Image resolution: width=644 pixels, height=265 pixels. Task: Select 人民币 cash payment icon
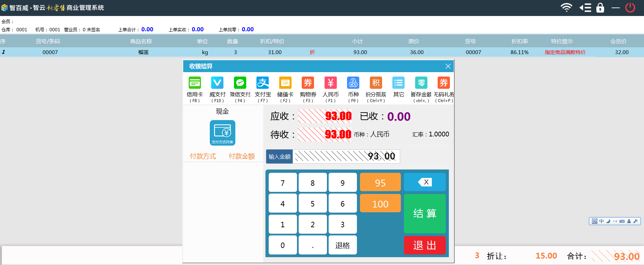click(331, 83)
